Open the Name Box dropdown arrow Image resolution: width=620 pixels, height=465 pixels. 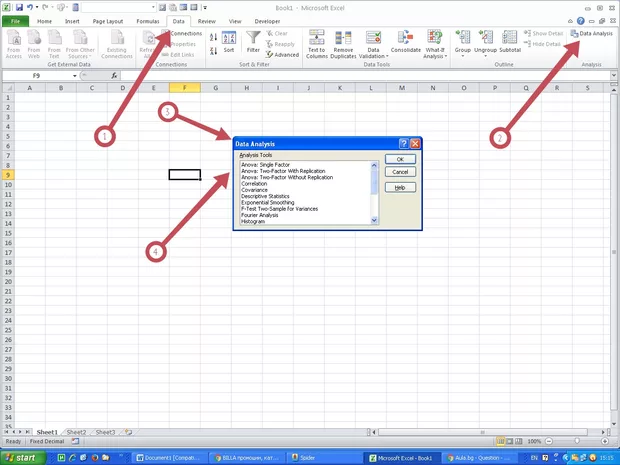pyautogui.click(x=74, y=76)
